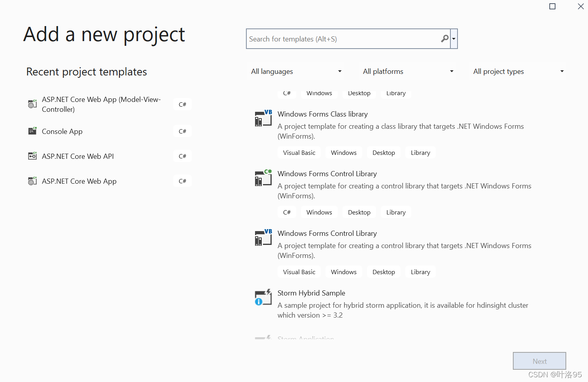Click the ASP.NET Core Web API icon

coord(32,156)
